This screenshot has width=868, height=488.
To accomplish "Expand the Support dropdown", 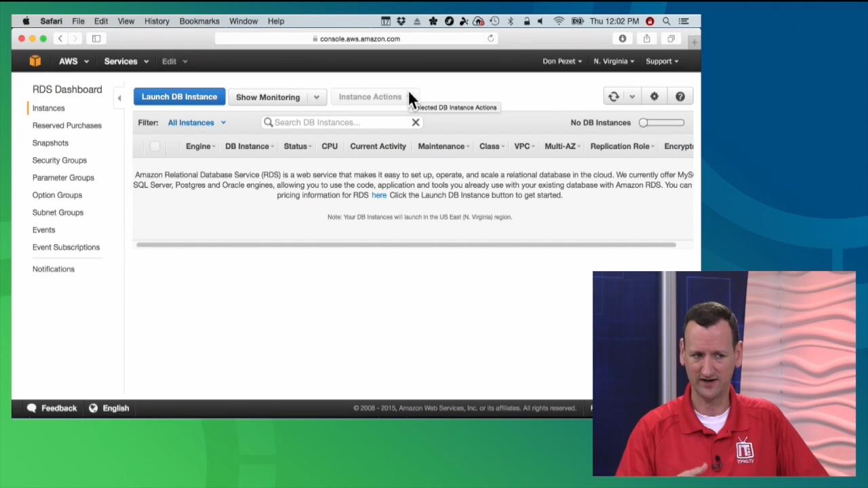I will click(662, 61).
